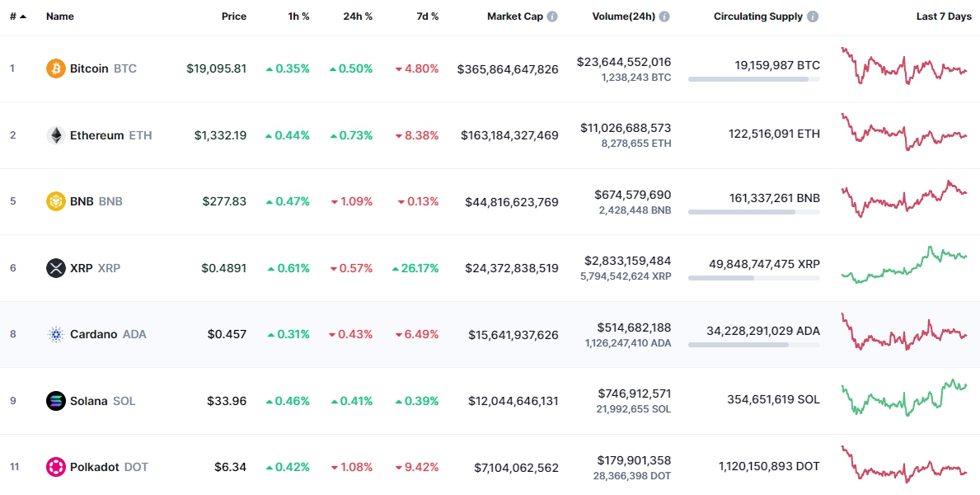Click XRP's 7d change 26.17%

[415, 268]
